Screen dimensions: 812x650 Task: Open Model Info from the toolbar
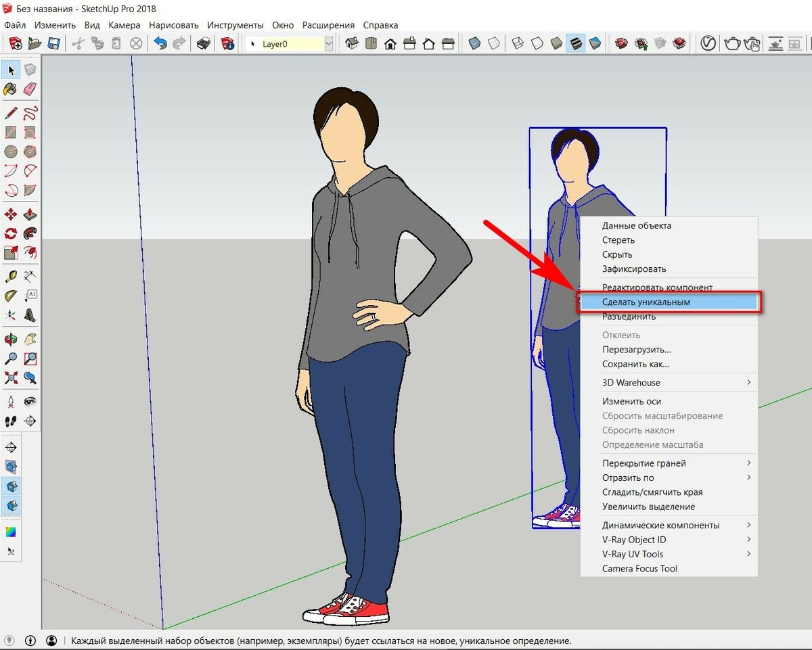228,44
